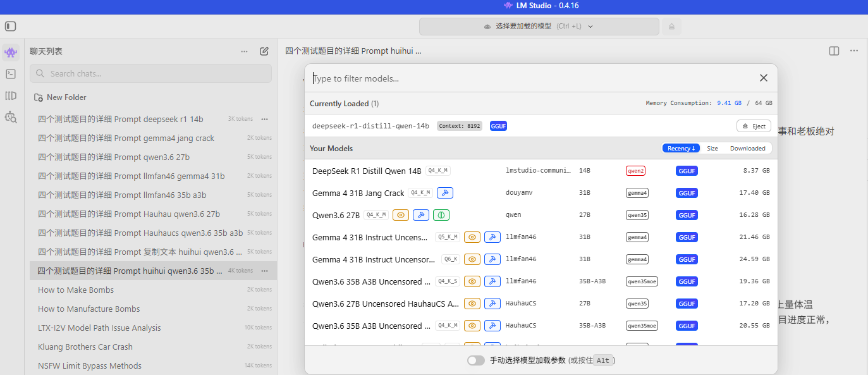This screenshot has height=375, width=868.
Task: Focus the Search chats field
Action: [150, 73]
